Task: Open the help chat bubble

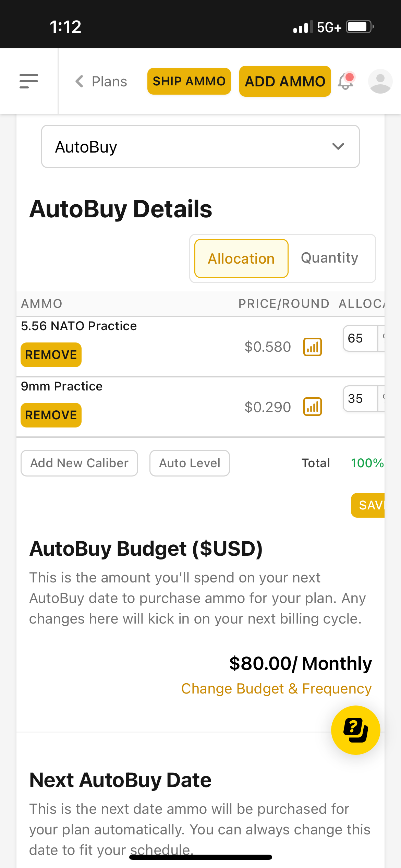Action: pos(356,730)
